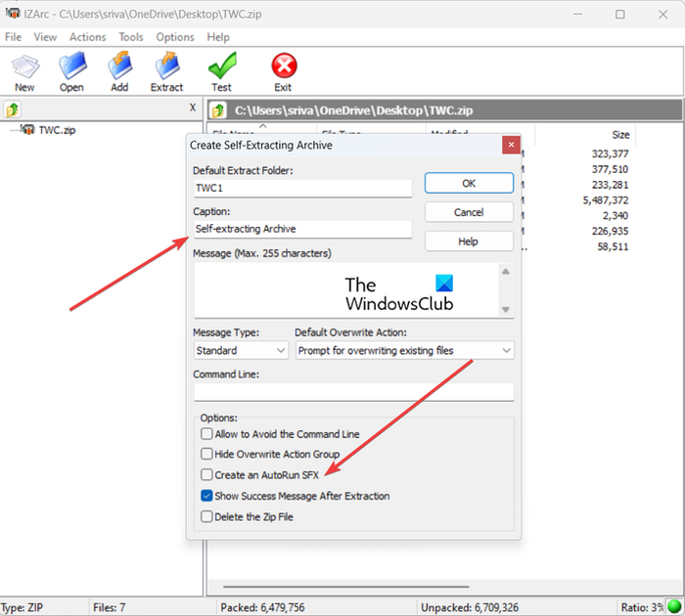Click the Ratio: 3% status entry
Screen dimensions: 685x616
[642, 607]
